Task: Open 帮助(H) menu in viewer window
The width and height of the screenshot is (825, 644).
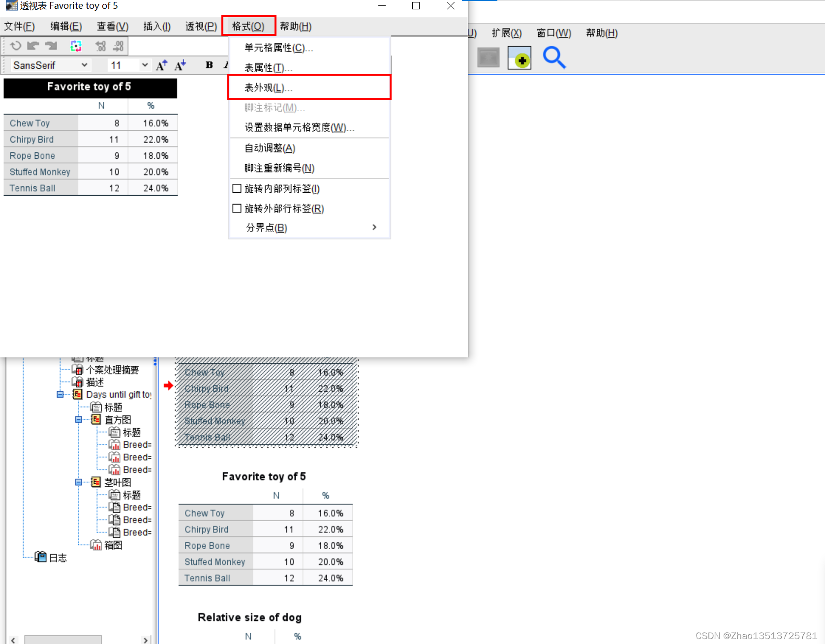Action: (x=602, y=33)
